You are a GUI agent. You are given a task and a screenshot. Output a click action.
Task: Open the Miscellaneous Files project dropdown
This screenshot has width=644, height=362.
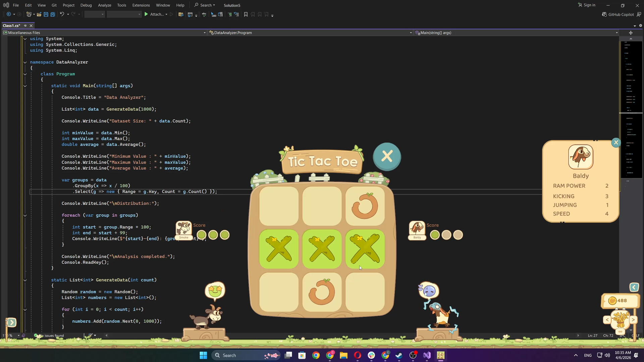click(104, 33)
